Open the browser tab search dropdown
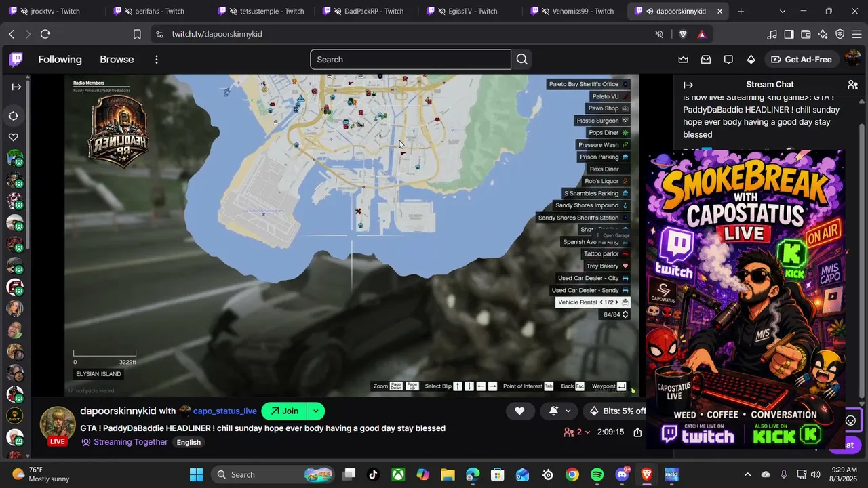Screen dimensions: 868x488 782,12
